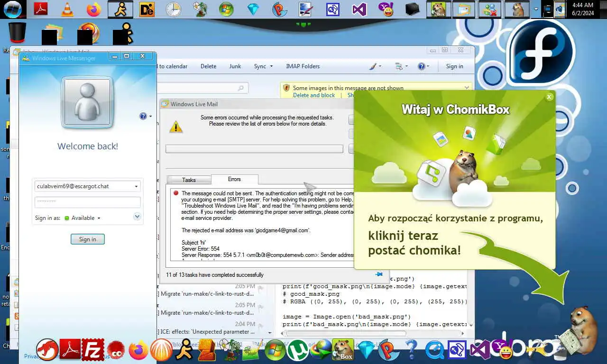Launch Firefox from the bottom dock
607x364 pixels.
tap(139, 350)
